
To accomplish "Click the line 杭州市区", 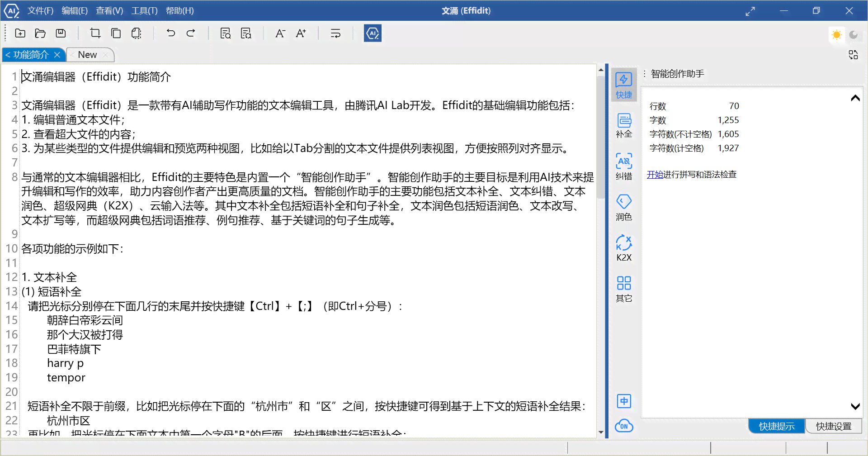I will 69,421.
